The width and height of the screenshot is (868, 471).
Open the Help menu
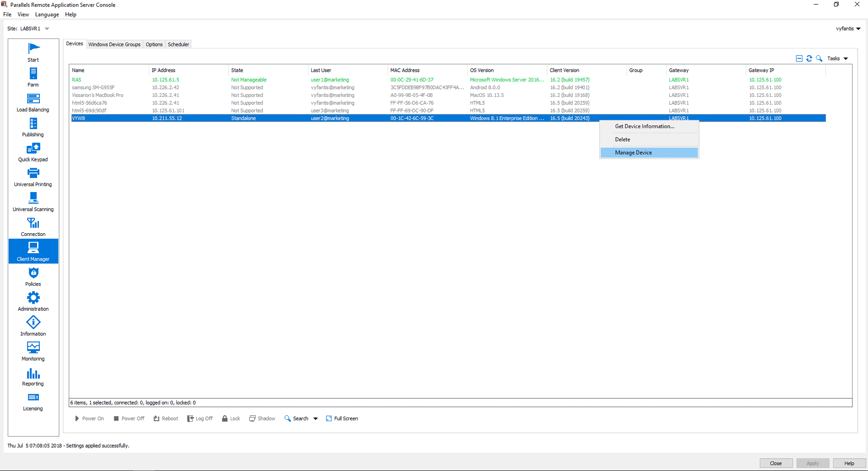click(70, 15)
